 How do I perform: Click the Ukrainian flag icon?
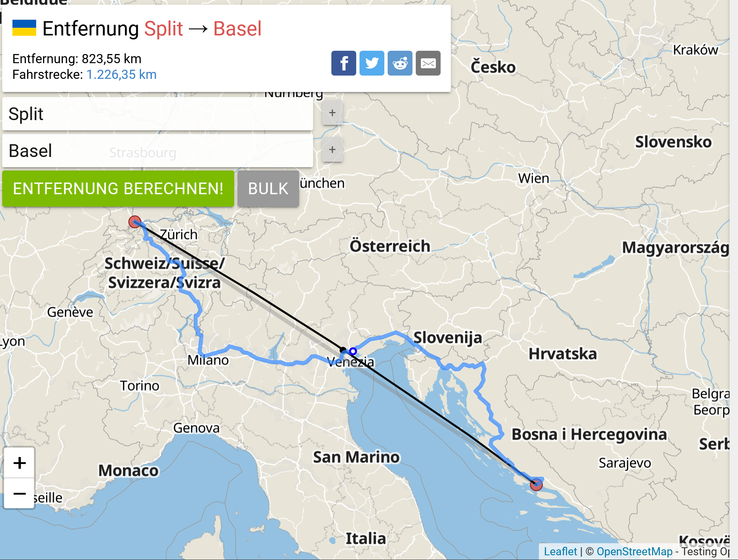click(x=24, y=28)
